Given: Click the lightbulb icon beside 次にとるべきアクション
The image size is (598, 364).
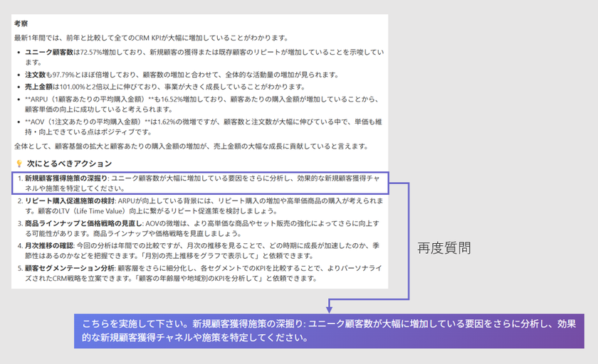Looking at the screenshot, I should pyautogui.click(x=19, y=164).
